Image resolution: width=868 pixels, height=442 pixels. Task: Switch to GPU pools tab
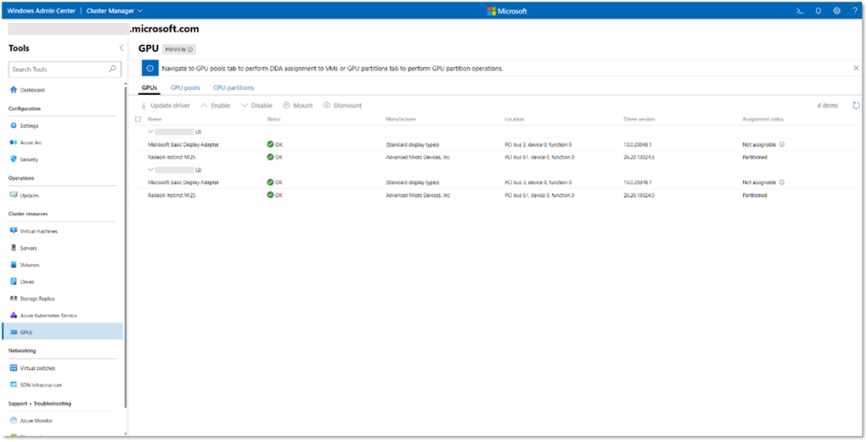pos(185,87)
